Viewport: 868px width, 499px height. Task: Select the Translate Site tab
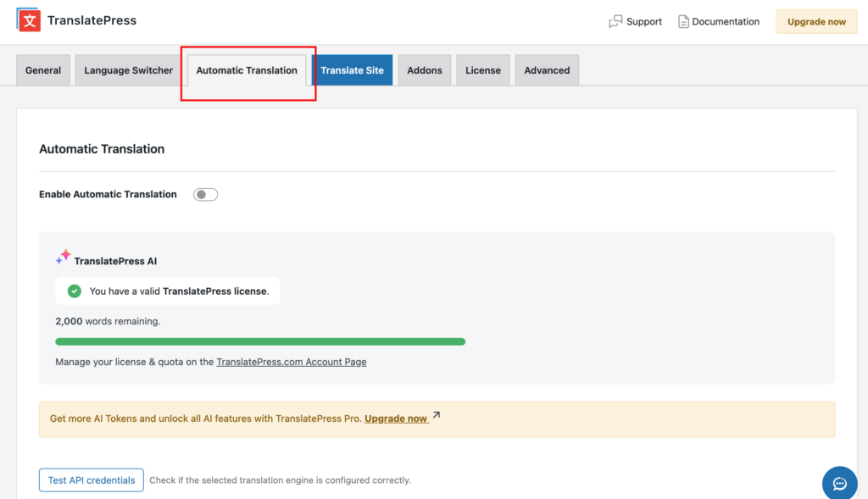point(353,70)
